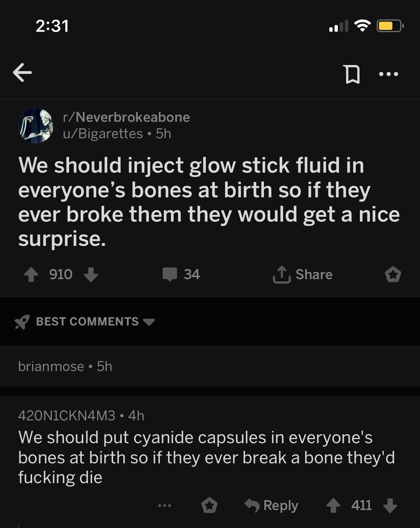Give an award to the post
The height and width of the screenshot is (528, 420).
coord(393,275)
